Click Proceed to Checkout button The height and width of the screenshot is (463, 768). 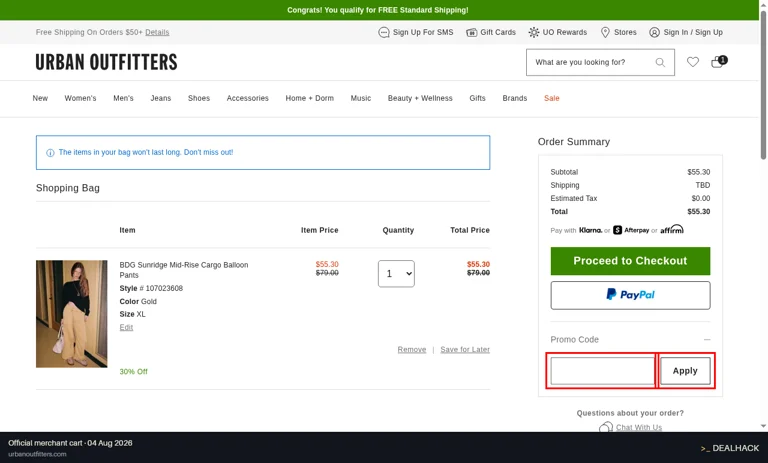tap(630, 261)
